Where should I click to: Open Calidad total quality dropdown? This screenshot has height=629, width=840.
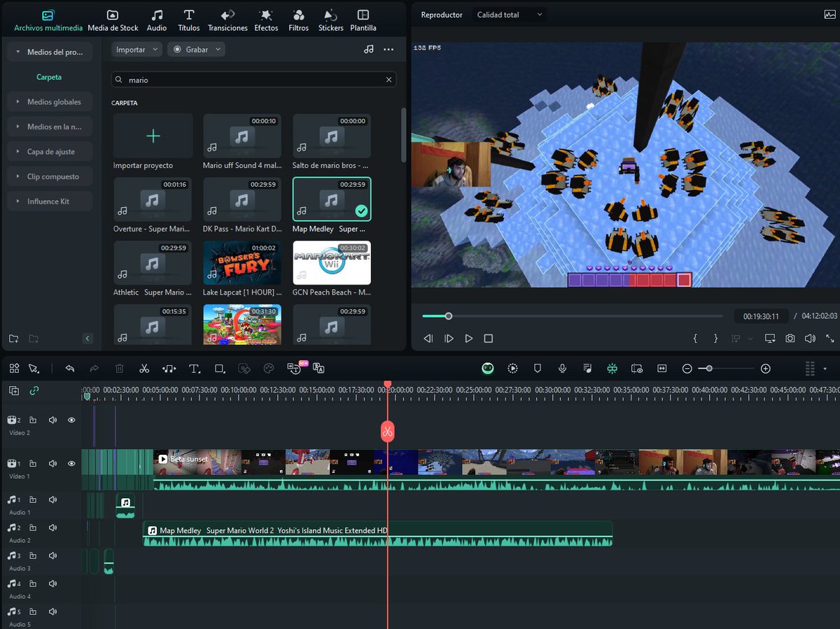coord(510,14)
